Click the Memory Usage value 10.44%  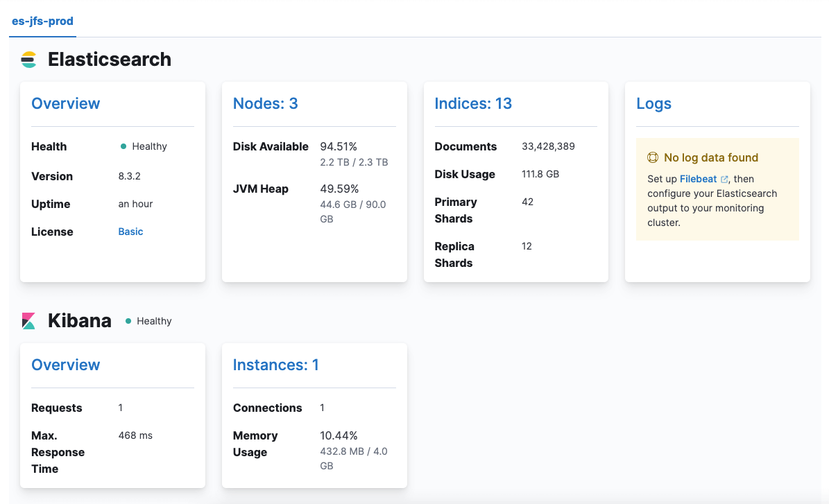[339, 435]
